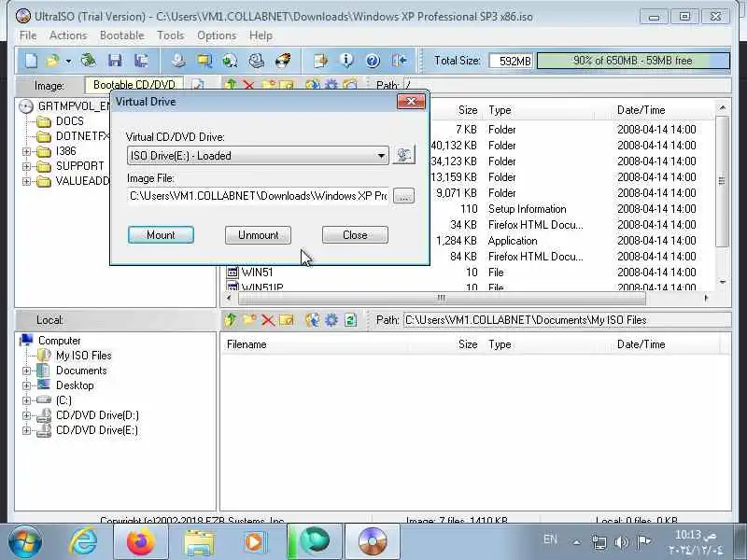
Task: Click the Information (i) toolbar icon
Action: [346, 61]
